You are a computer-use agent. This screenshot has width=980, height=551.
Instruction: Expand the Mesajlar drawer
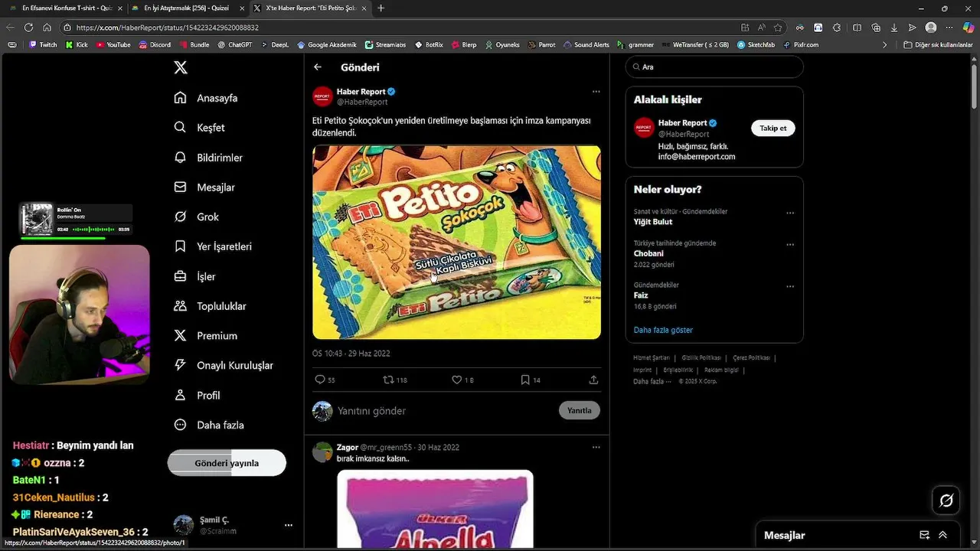click(942, 535)
